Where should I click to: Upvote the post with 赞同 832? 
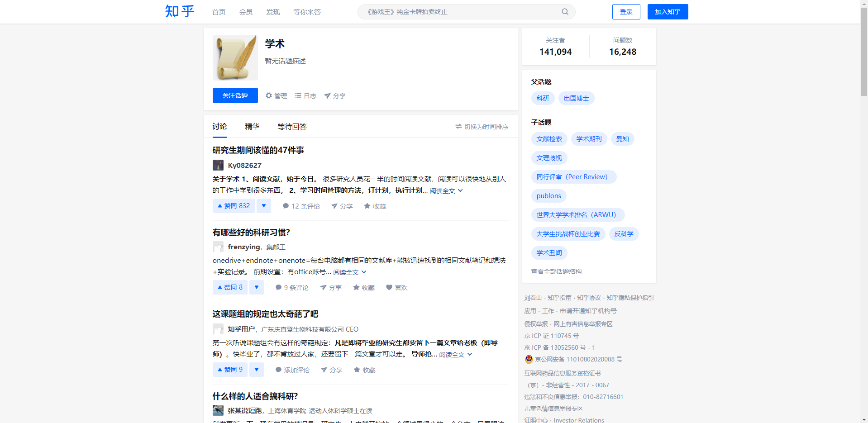click(233, 205)
